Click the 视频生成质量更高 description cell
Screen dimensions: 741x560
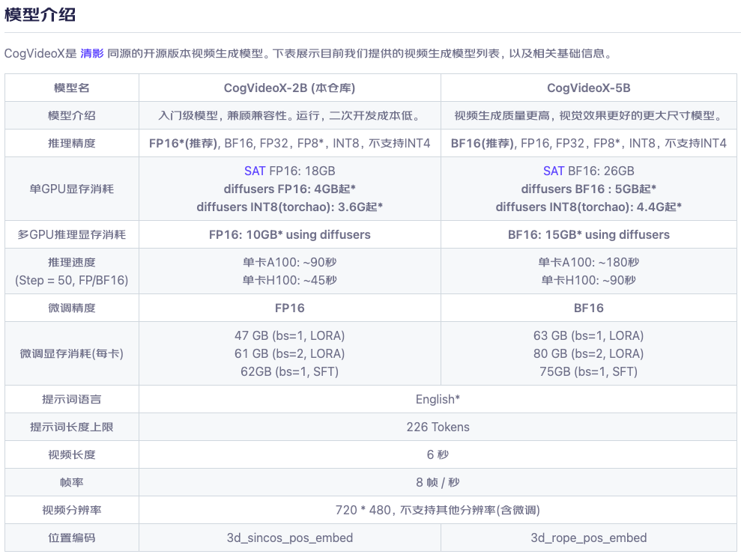click(589, 116)
